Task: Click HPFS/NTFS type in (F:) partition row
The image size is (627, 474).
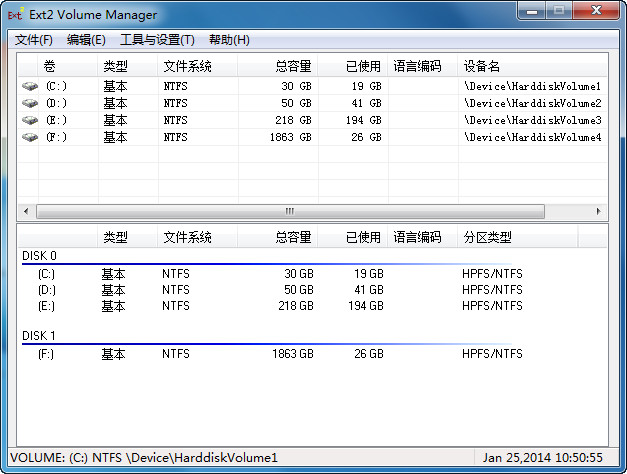Action: click(492, 354)
